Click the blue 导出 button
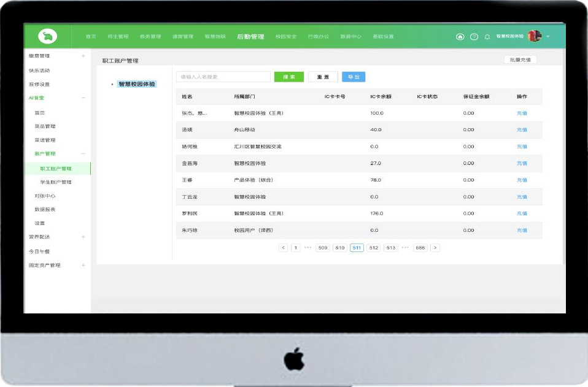 354,77
